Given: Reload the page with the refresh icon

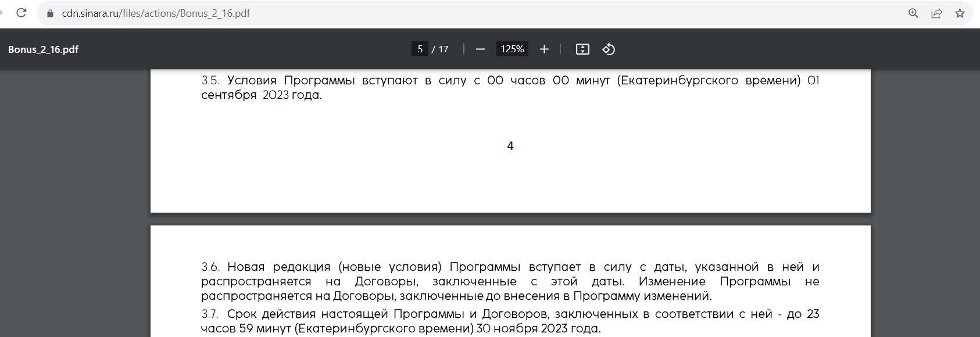Looking at the screenshot, I should pyautogui.click(x=22, y=13).
